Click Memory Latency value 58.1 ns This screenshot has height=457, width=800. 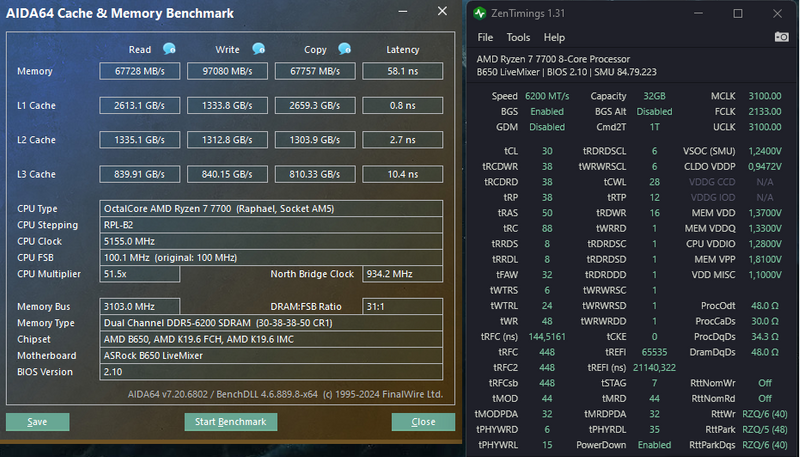click(403, 71)
